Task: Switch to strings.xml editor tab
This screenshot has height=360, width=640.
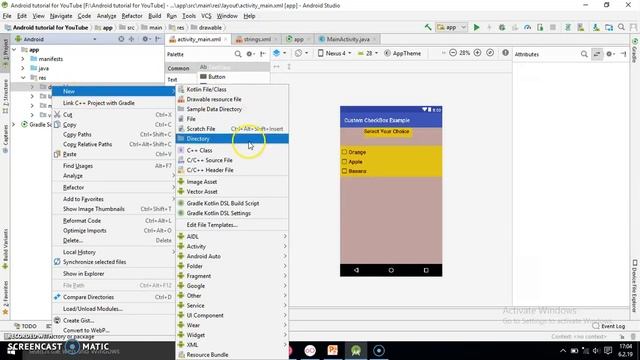Action: tap(257, 39)
